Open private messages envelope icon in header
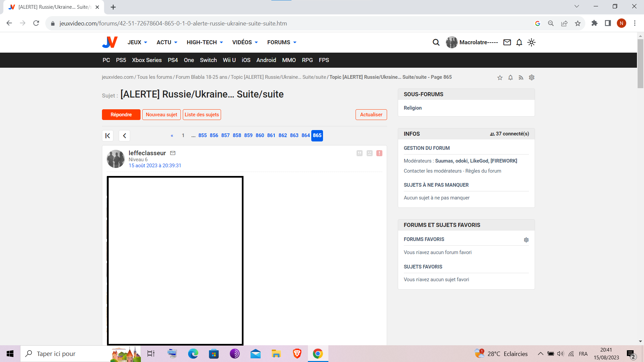644x362 pixels. [x=507, y=42]
